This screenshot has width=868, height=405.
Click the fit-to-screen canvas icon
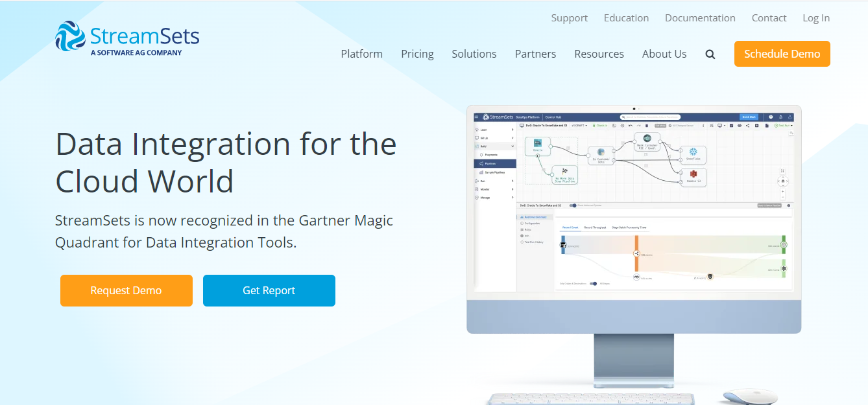pyautogui.click(x=782, y=171)
